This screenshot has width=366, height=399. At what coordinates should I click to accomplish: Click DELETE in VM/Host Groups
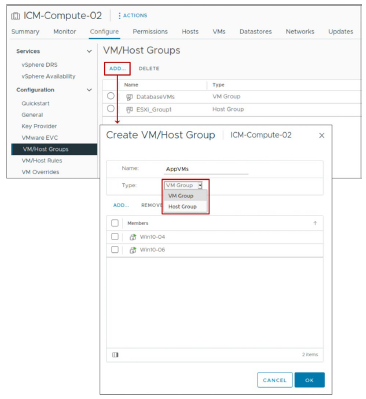(x=149, y=68)
